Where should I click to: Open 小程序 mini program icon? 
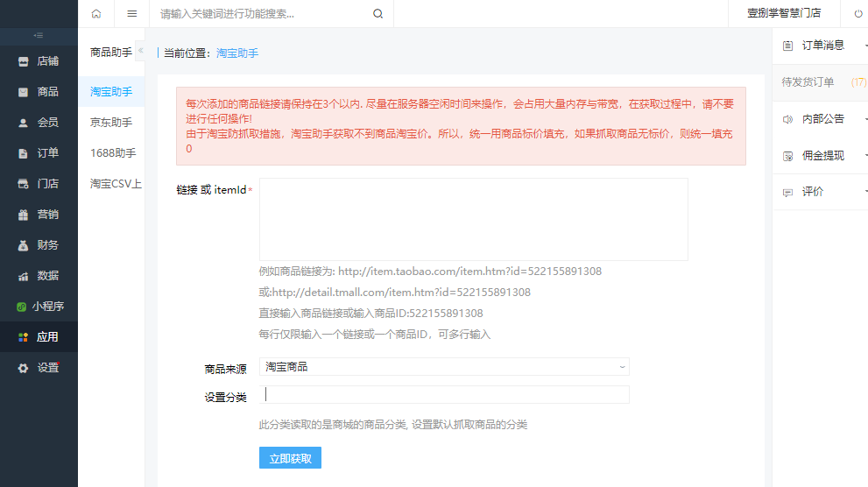pos(22,307)
